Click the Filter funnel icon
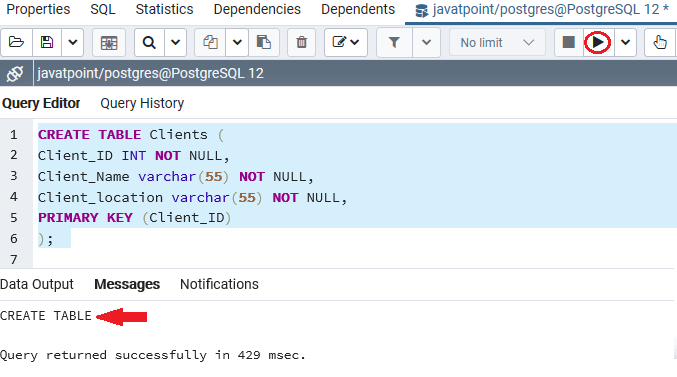 tap(394, 42)
